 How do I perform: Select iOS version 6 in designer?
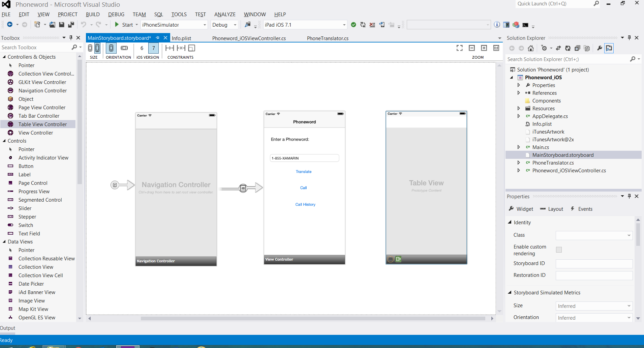(142, 48)
